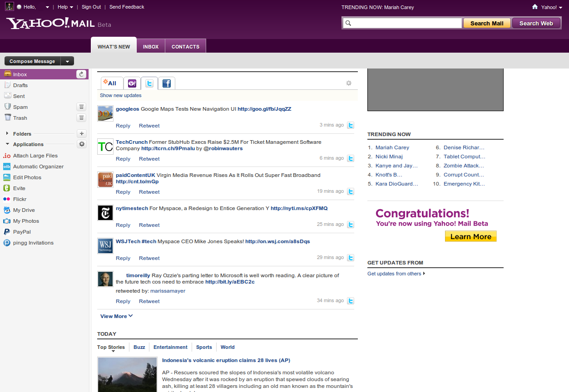This screenshot has width=569, height=392.
Task: Switch to the Inbox tab
Action: tap(151, 46)
